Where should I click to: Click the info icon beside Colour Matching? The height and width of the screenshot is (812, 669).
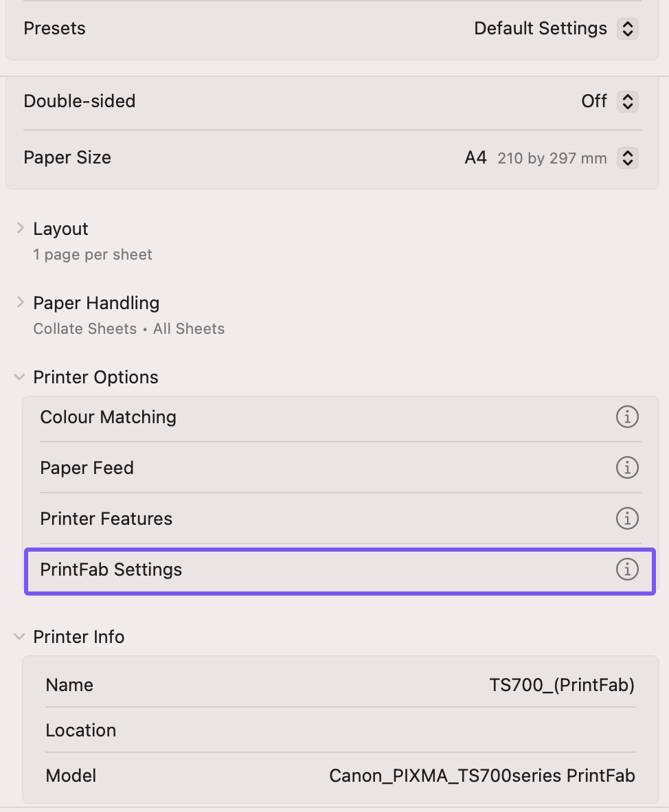pyautogui.click(x=626, y=417)
